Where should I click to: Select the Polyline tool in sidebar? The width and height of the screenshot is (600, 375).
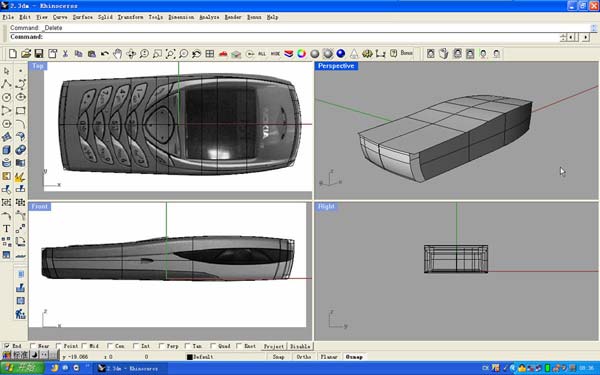pos(7,84)
